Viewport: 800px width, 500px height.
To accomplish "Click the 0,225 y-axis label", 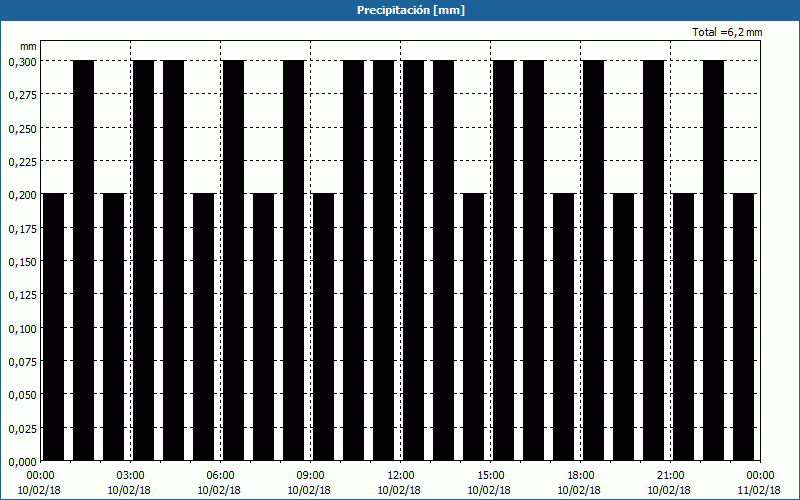I will coord(22,162).
